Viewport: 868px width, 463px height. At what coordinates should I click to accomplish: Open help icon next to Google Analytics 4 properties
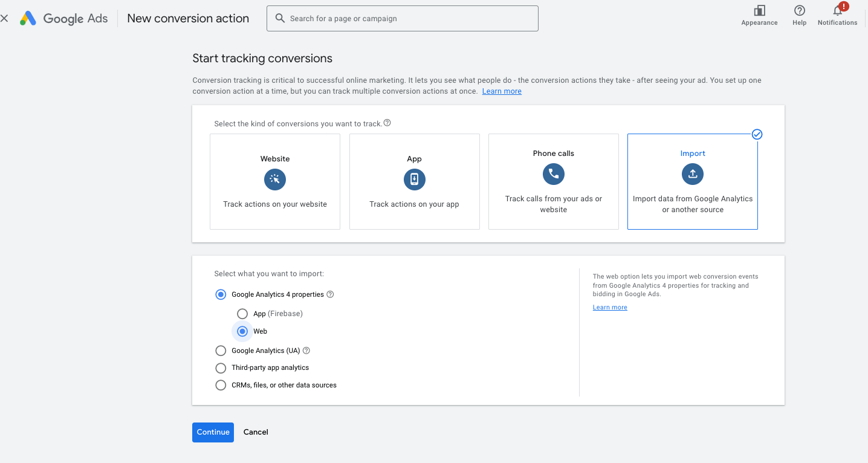(330, 294)
